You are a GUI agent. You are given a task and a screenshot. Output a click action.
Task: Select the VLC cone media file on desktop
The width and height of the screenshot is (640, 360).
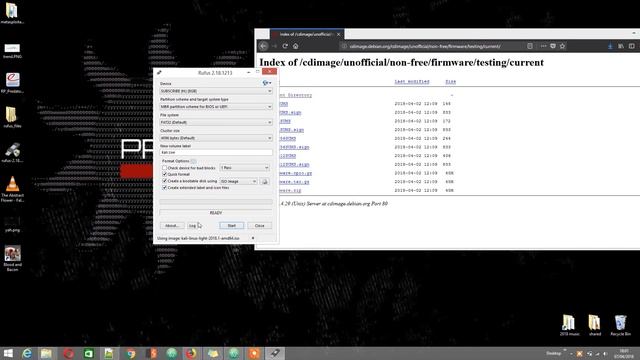[x=12, y=189]
